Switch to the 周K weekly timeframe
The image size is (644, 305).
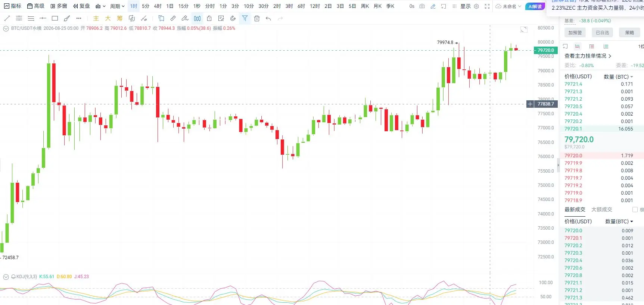pyautogui.click(x=365, y=6)
